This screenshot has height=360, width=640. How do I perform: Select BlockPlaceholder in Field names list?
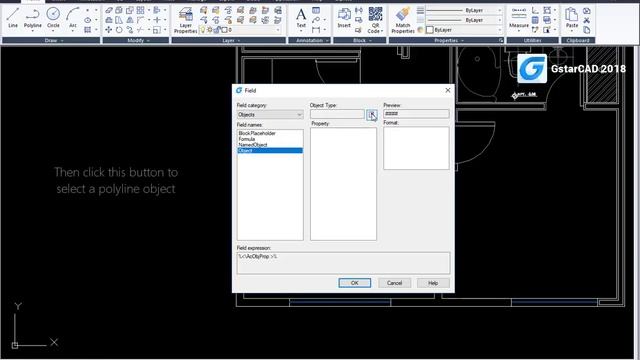257,133
